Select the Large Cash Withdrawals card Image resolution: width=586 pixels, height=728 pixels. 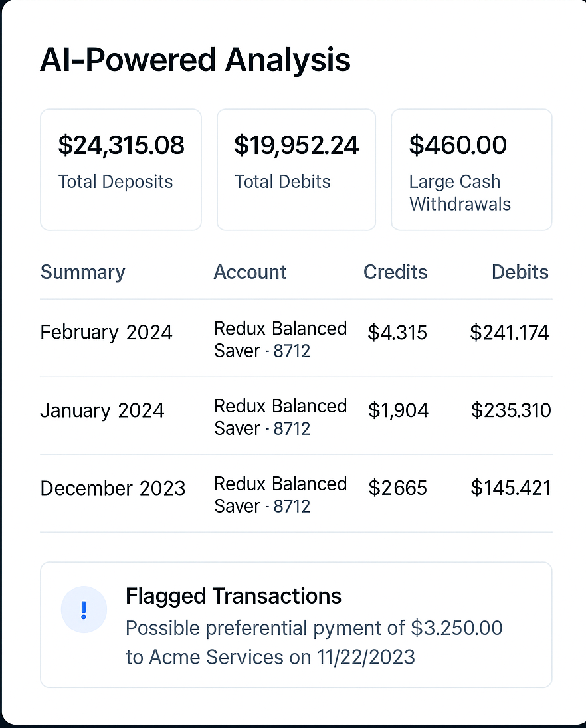pyautogui.click(x=471, y=169)
